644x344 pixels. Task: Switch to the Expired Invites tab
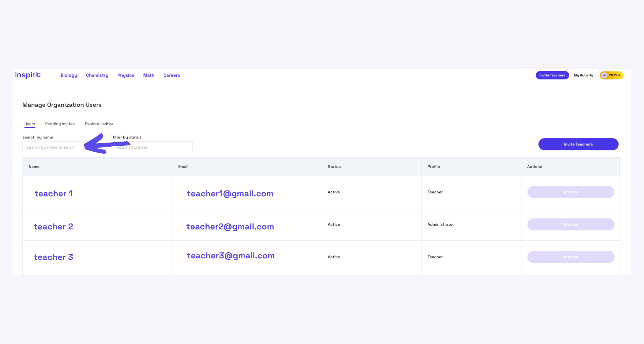[99, 124]
